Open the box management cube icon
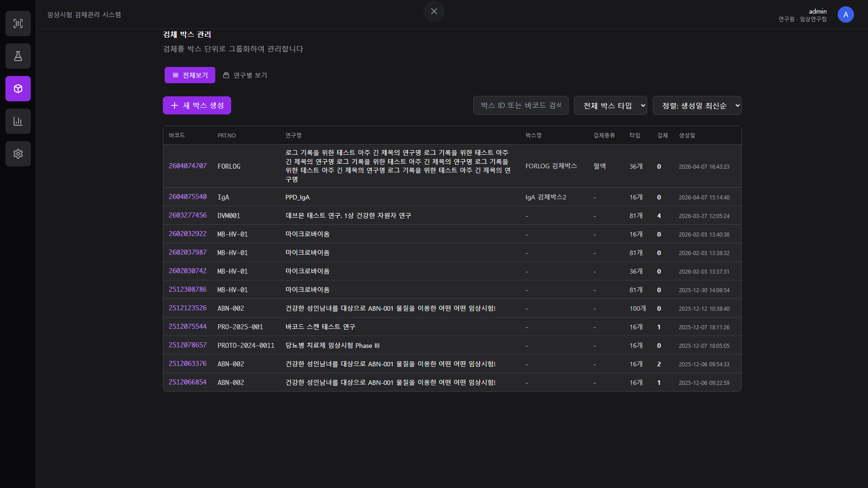This screenshot has width=868, height=488. tap(18, 89)
